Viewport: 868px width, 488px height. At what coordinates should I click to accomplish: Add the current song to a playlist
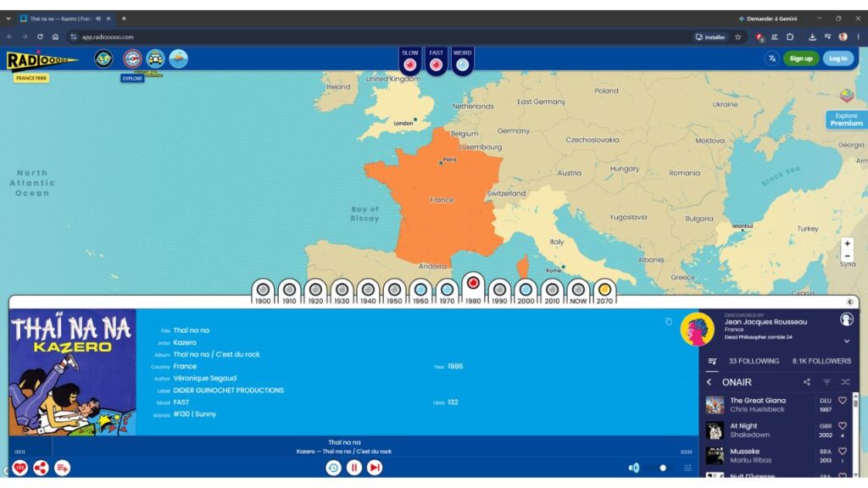(x=62, y=468)
